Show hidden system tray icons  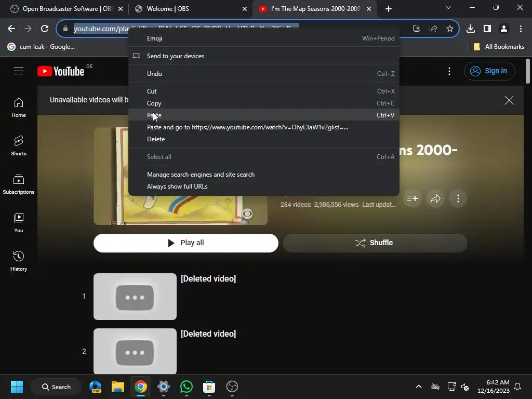pyautogui.click(x=419, y=387)
